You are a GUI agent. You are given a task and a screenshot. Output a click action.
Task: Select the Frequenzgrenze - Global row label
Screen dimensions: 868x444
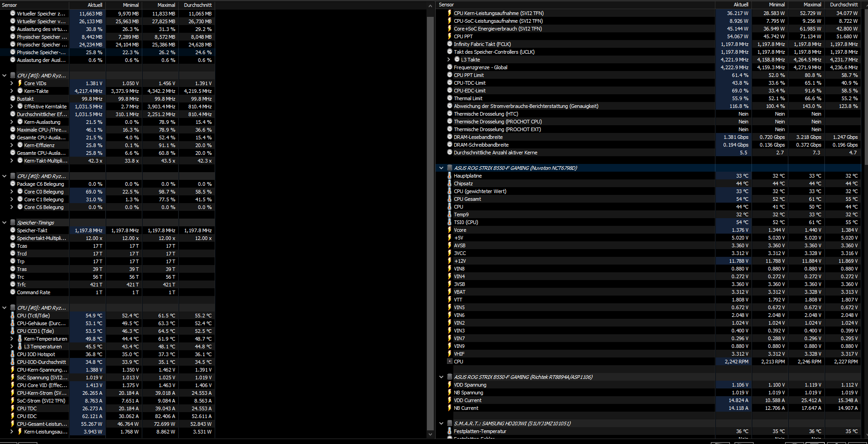pos(480,67)
